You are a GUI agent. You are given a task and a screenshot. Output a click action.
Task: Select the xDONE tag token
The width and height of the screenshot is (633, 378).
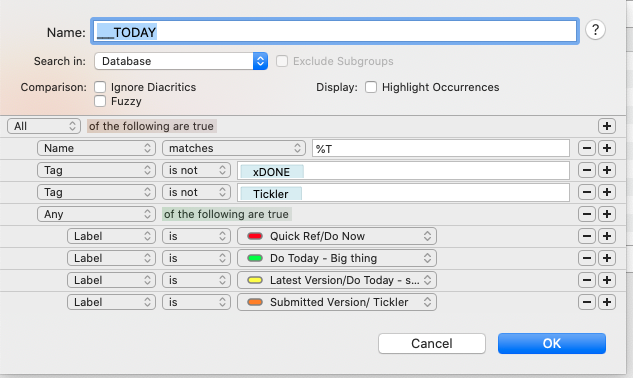pyautogui.click(x=271, y=172)
